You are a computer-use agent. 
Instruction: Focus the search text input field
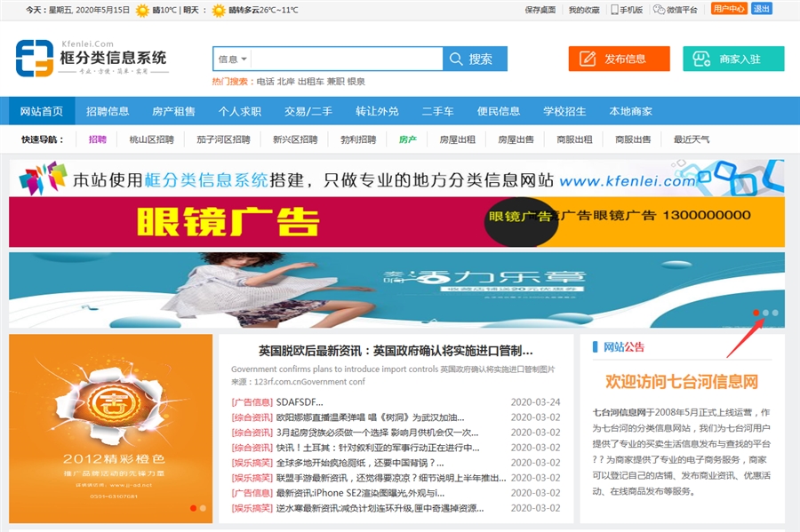347,60
